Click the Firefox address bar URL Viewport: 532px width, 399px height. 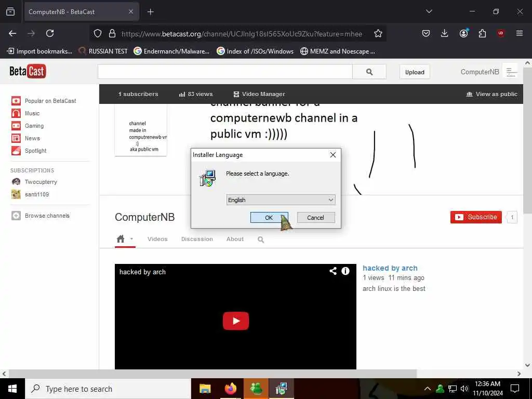point(242,34)
